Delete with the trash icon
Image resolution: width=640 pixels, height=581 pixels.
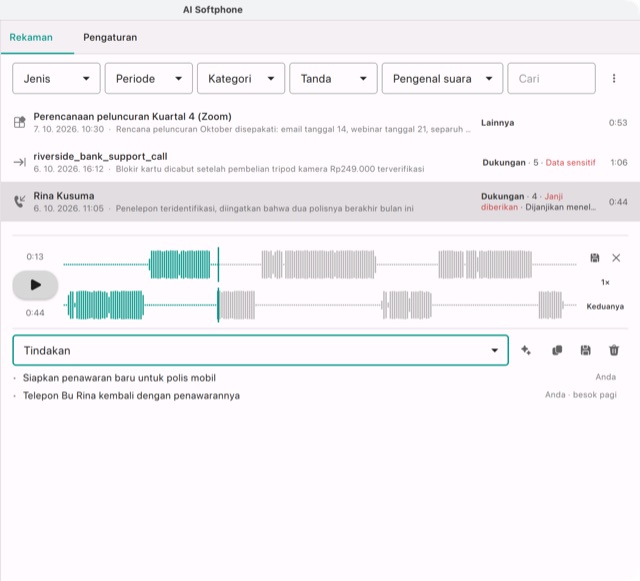point(614,350)
